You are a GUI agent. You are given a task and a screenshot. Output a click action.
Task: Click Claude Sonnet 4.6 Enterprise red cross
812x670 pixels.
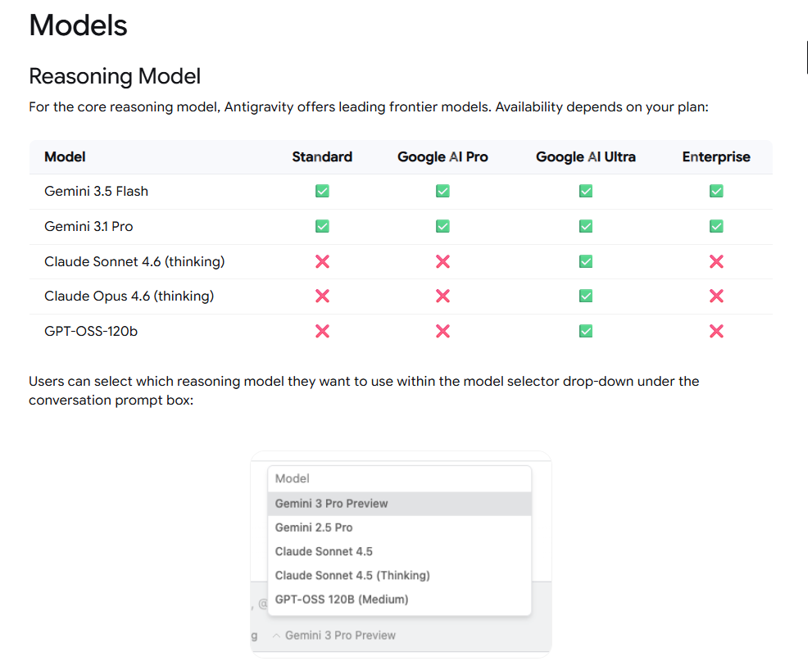(x=716, y=261)
